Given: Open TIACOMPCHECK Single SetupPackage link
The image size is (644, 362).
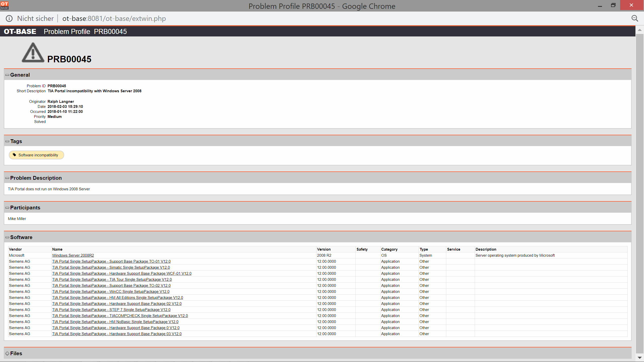Looking at the screenshot, I should coord(120,316).
